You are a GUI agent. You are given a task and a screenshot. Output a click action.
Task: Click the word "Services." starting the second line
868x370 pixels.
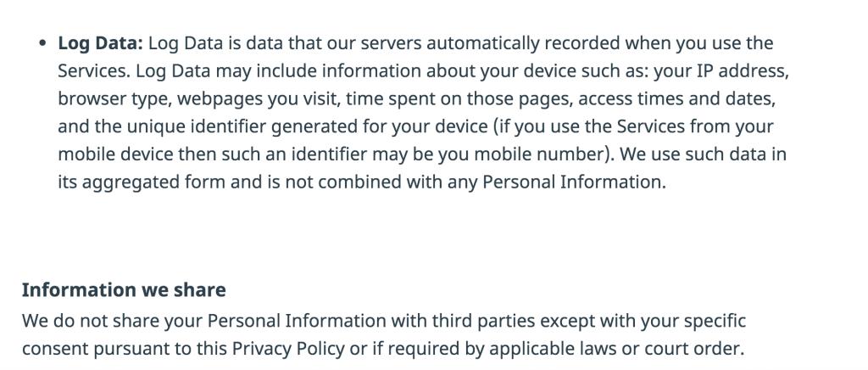tap(95, 71)
